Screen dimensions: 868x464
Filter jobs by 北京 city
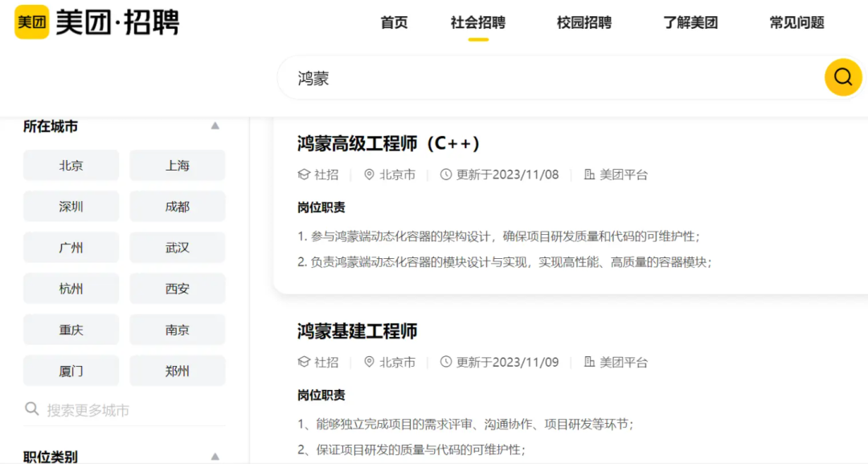71,165
